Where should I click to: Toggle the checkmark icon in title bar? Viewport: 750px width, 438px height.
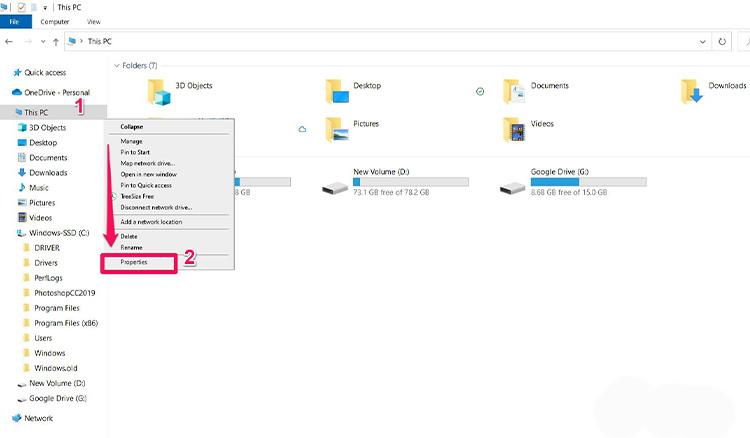[x=21, y=6]
